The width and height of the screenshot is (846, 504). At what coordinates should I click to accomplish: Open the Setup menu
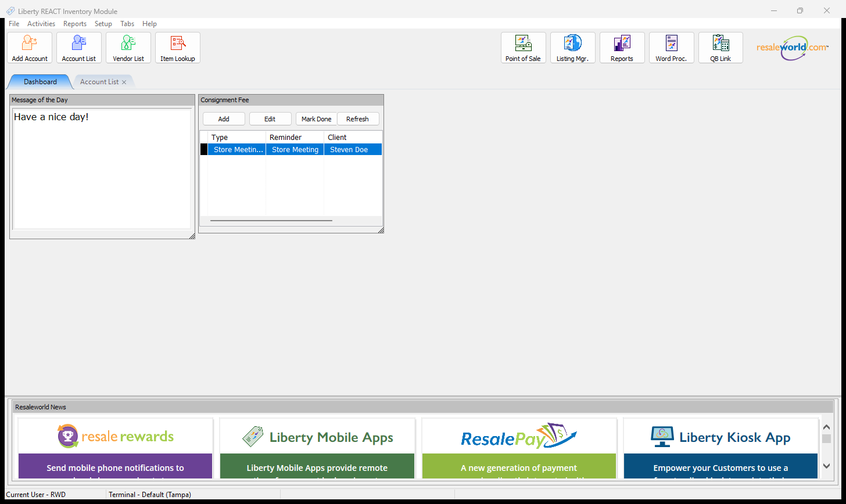(103, 24)
